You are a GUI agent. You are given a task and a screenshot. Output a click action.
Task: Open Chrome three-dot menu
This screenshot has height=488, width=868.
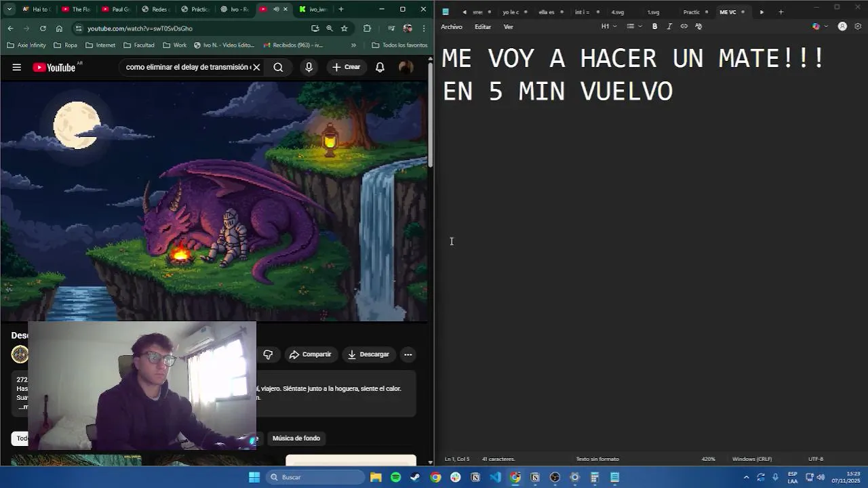424,28
